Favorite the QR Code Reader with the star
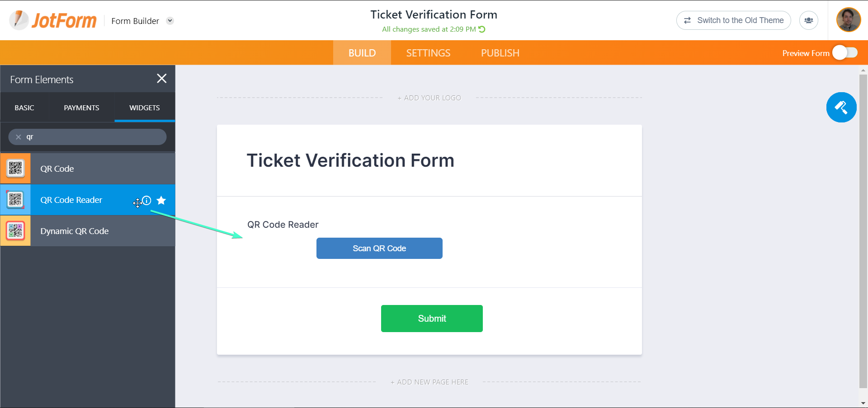Viewport: 868px width, 408px height. click(161, 200)
